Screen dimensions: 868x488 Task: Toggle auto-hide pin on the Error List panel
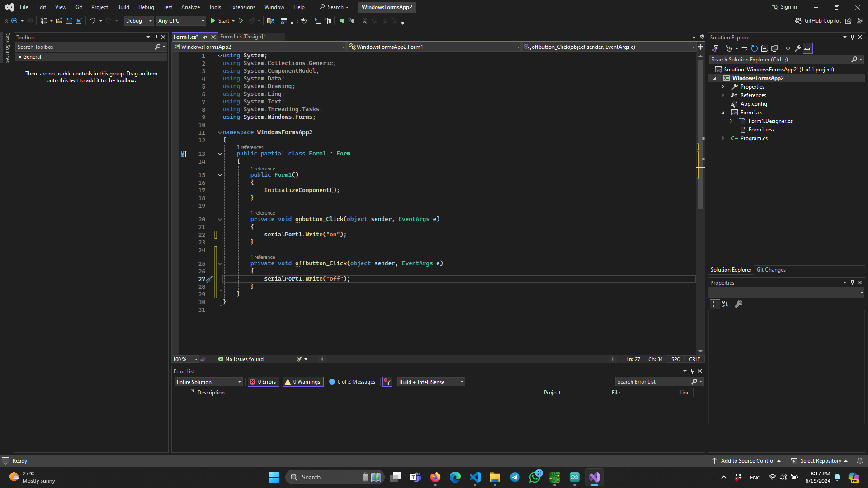692,371
